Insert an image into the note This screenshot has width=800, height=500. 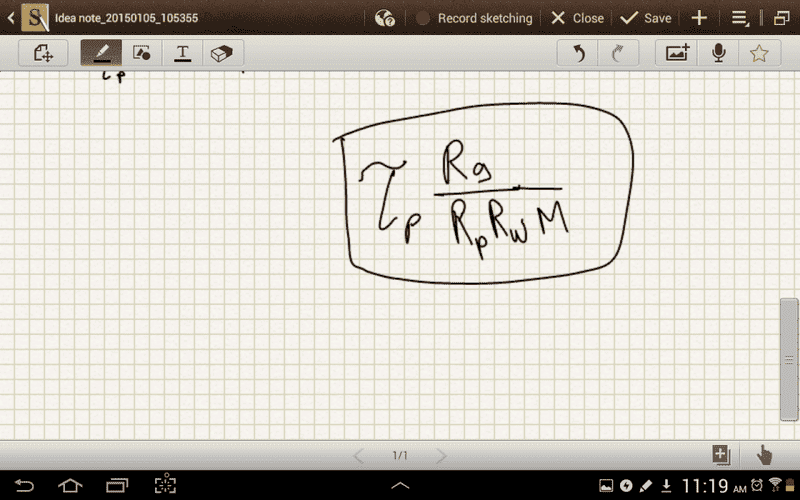pyautogui.click(x=677, y=53)
